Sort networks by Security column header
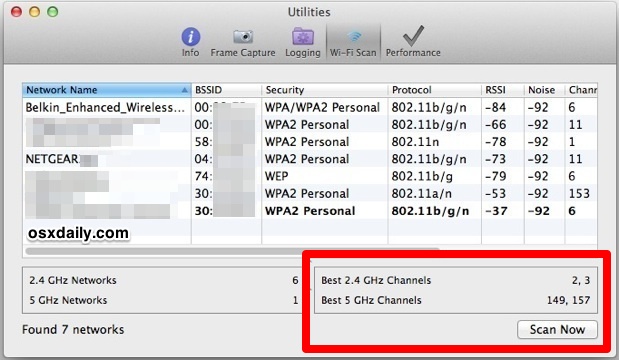The height and width of the screenshot is (360, 619). tap(325, 90)
